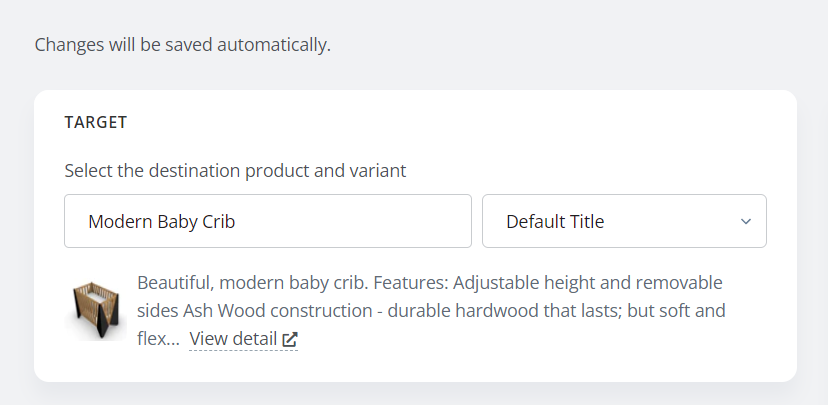This screenshot has width=828, height=405.
Task: Click the 'Modern Baby Crib' text in field
Action: 162,221
